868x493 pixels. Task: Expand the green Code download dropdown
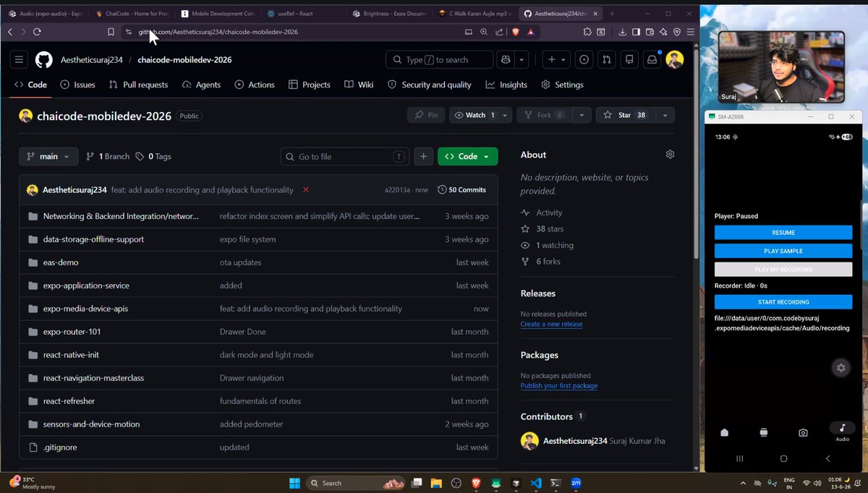point(468,156)
